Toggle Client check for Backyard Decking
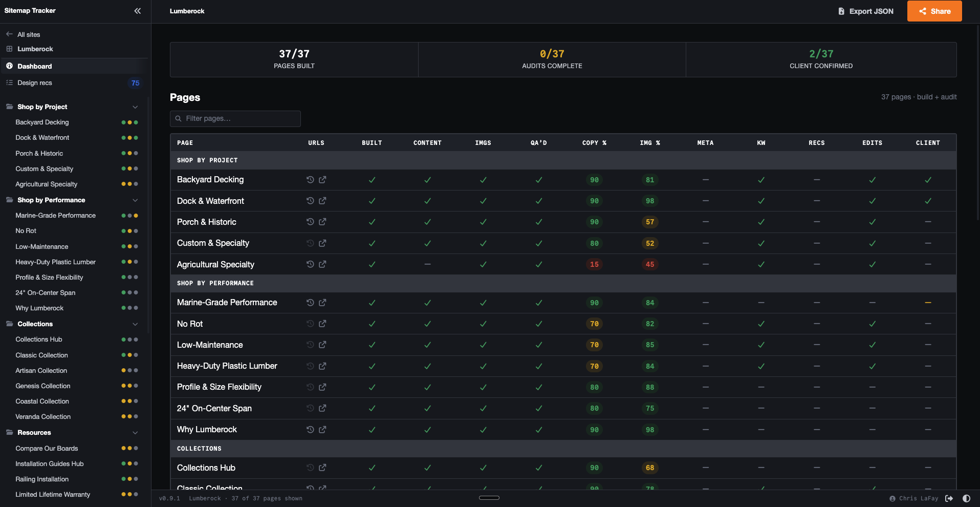This screenshot has width=980, height=507. (x=928, y=180)
